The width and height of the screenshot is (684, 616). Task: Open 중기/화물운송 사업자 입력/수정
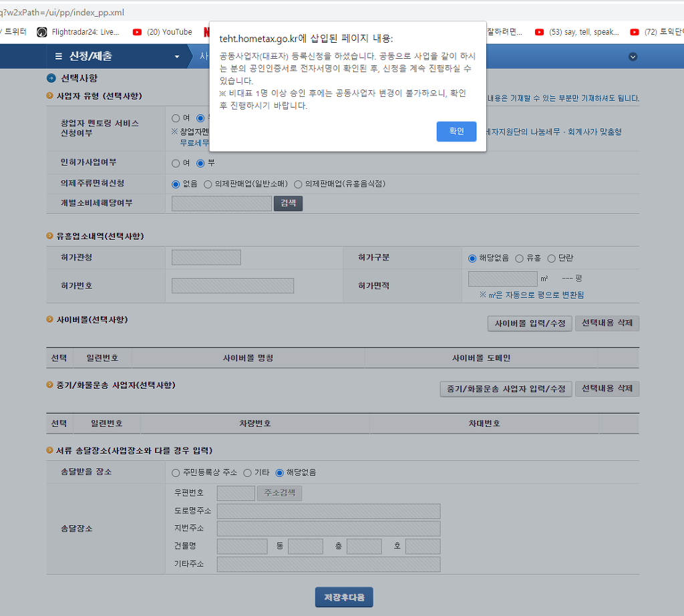click(506, 389)
